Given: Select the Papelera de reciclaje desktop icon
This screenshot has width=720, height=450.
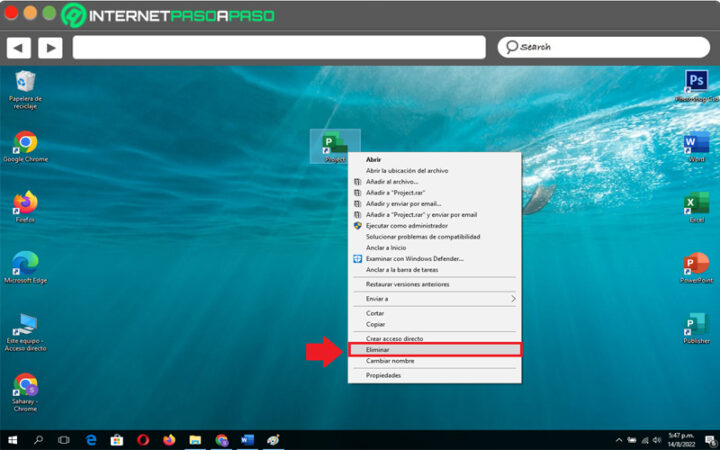Looking at the screenshot, I should coord(25,90).
